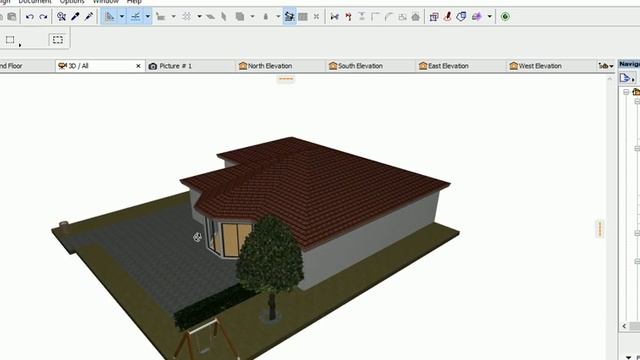
Task: Click the small grey bottle-shaped icon
Action: point(266,17)
